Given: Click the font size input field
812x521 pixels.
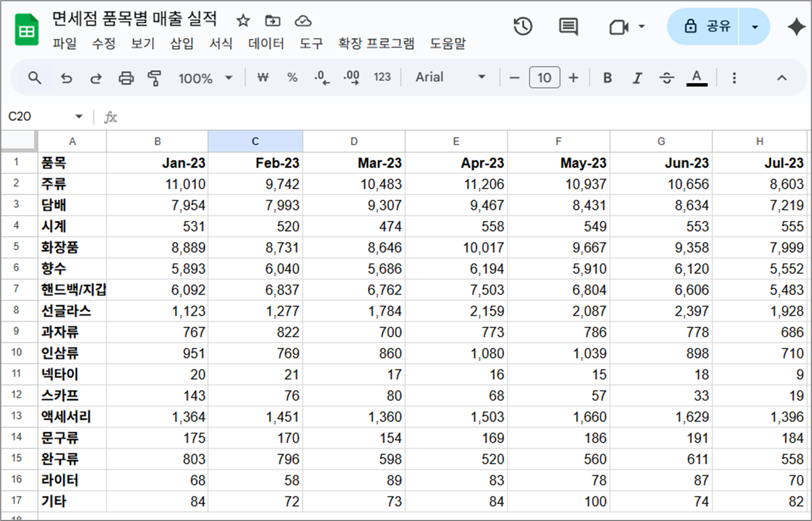Looking at the screenshot, I should 544,78.
